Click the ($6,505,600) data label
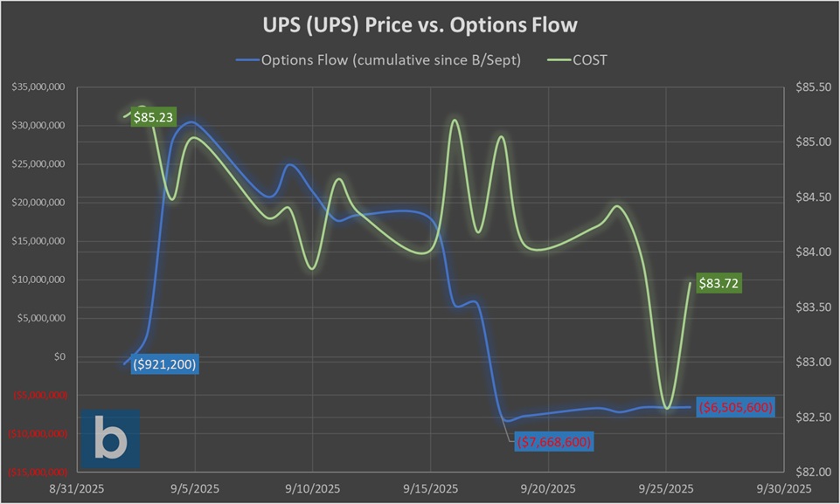840x504 pixels. (735, 407)
